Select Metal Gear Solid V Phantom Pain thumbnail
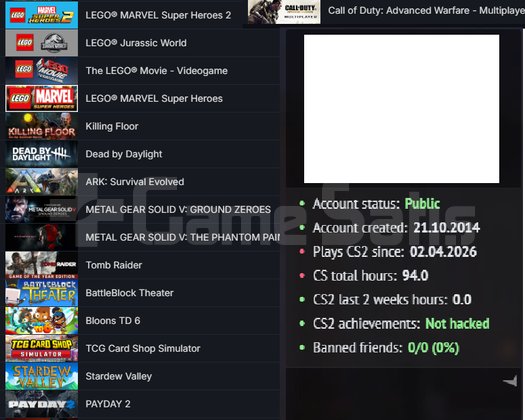The image size is (525, 420). click(42, 237)
